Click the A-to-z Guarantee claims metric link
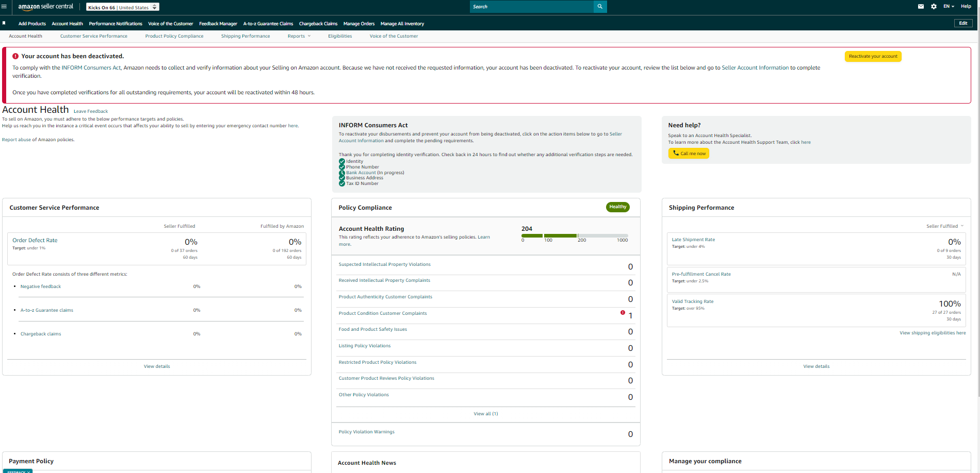 [47, 310]
